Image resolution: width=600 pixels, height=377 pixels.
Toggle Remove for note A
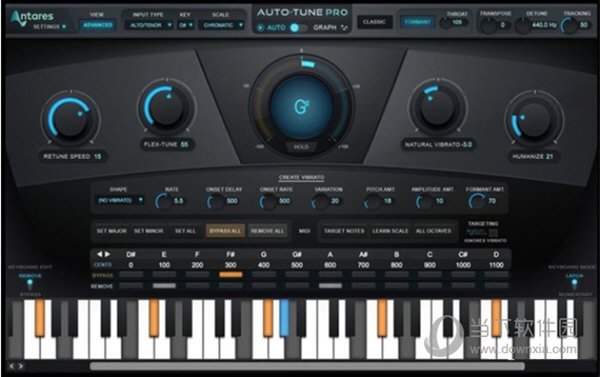(x=330, y=286)
